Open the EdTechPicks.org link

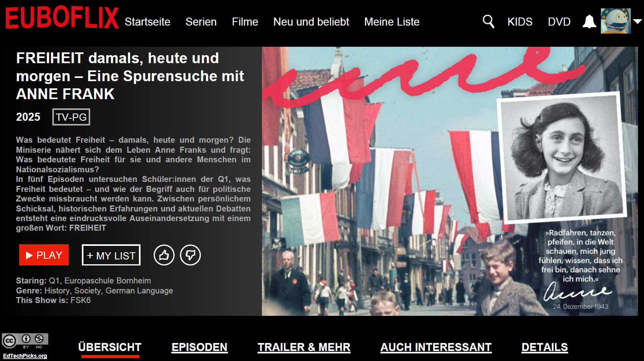coord(25,356)
